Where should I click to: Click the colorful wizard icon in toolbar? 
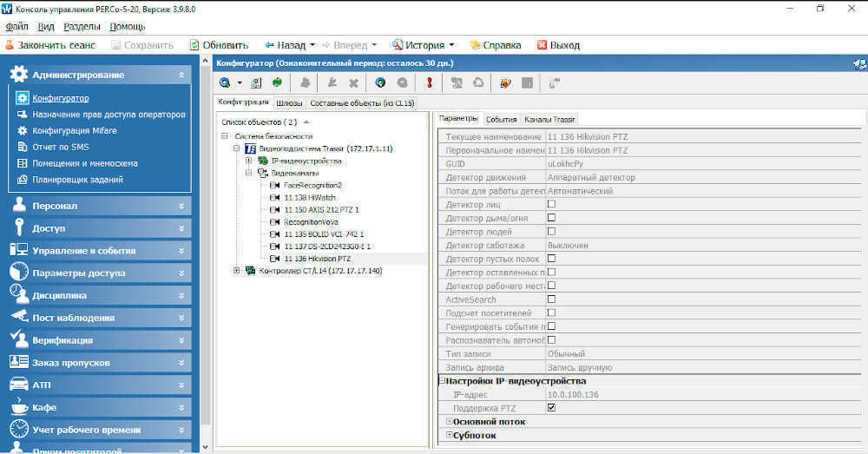[505, 83]
